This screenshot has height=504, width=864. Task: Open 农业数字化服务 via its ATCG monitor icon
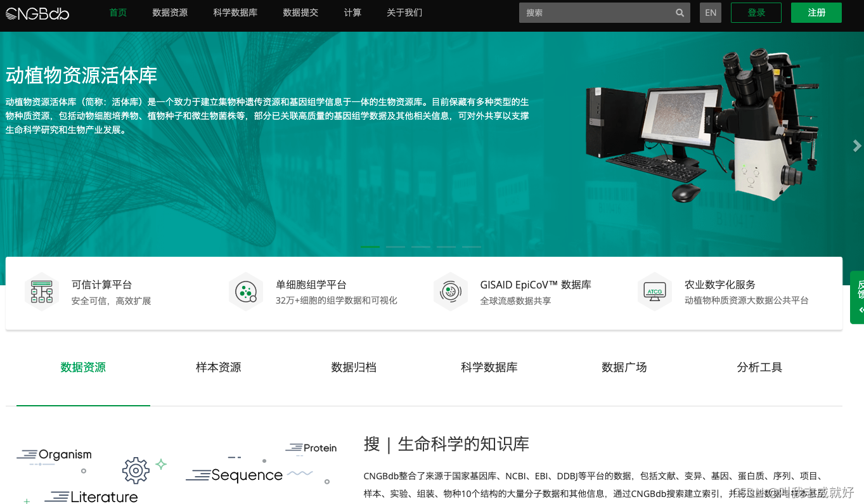654,291
